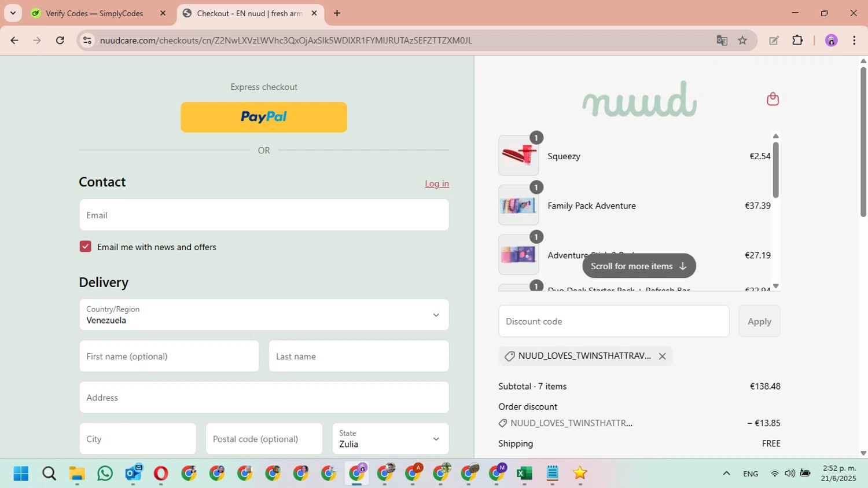The height and width of the screenshot is (488, 868).
Task: Click the Squeezy price €2.54
Action: (760, 156)
